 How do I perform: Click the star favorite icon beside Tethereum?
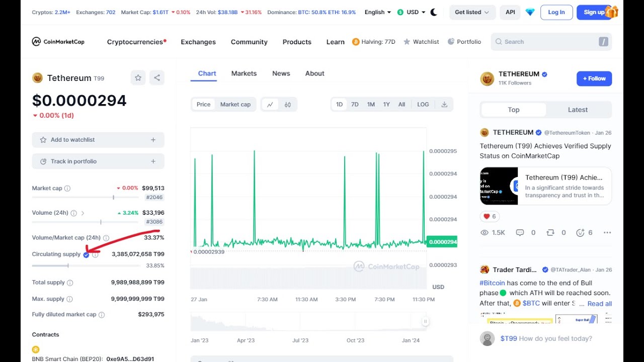tap(138, 77)
